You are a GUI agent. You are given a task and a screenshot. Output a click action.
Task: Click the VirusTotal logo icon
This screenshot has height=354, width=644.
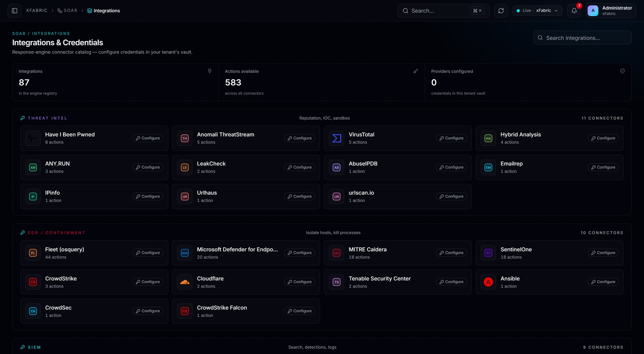tap(336, 138)
